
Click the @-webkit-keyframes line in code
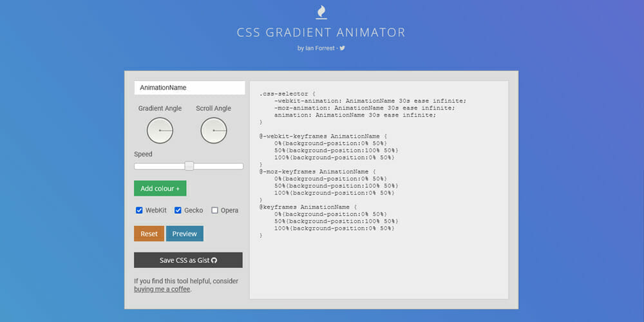pyautogui.click(x=323, y=137)
